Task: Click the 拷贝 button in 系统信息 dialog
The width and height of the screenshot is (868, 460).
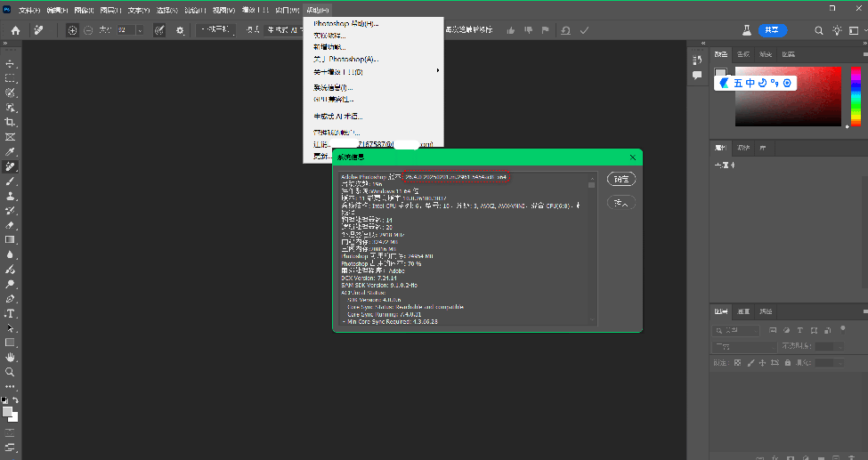Action: (x=621, y=203)
